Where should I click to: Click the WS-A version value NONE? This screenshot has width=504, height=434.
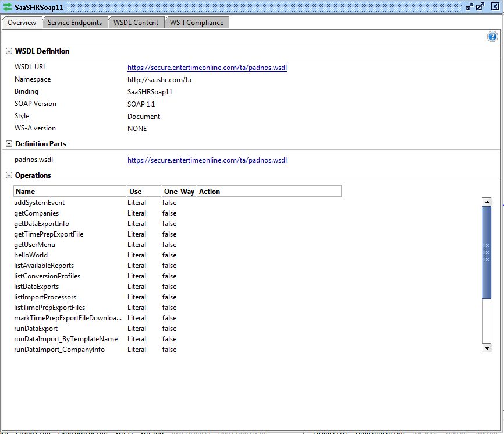137,129
